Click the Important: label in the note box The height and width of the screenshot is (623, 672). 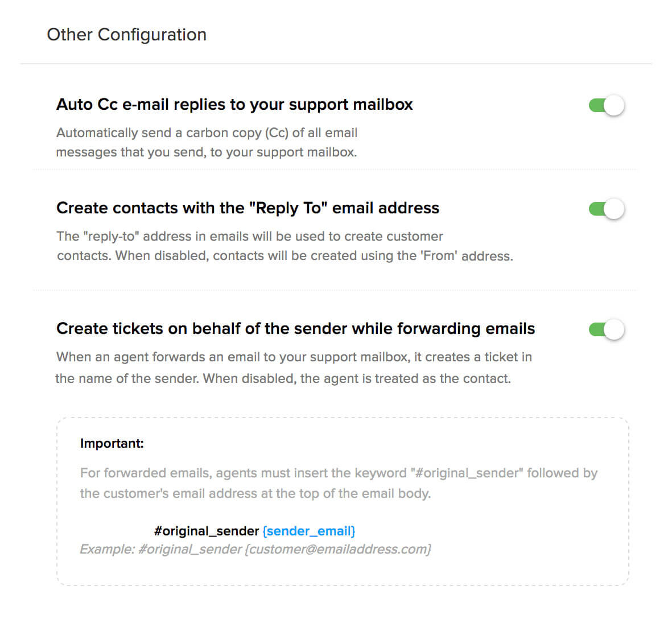click(x=112, y=443)
